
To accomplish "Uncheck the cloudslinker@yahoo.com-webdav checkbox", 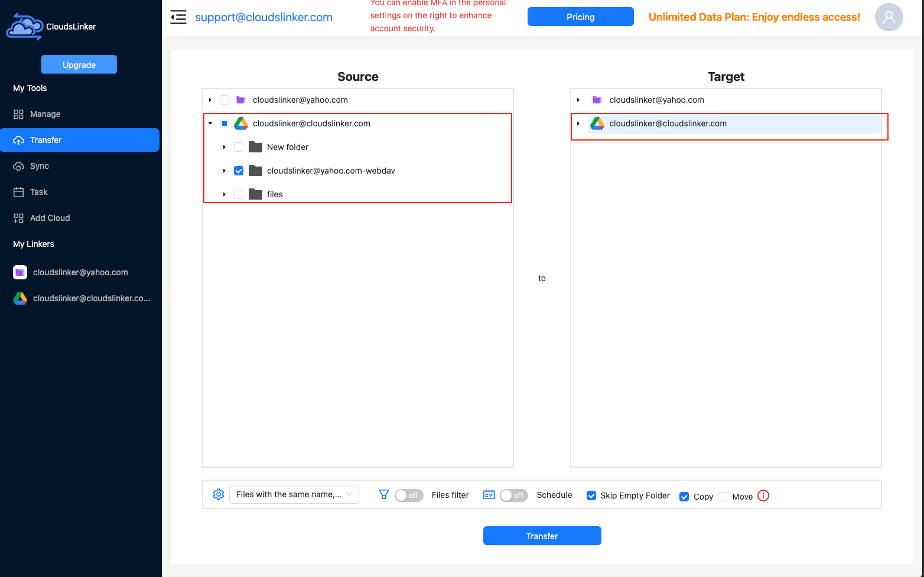I will pos(239,171).
